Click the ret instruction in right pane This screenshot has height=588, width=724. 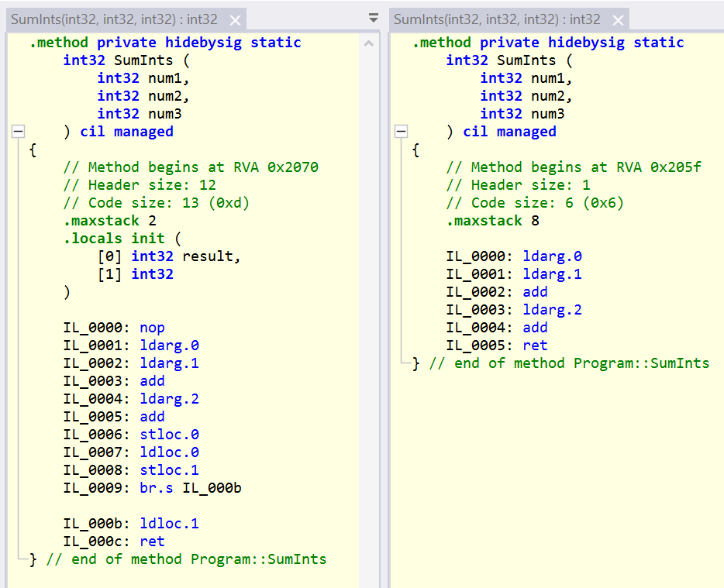pyautogui.click(x=535, y=345)
